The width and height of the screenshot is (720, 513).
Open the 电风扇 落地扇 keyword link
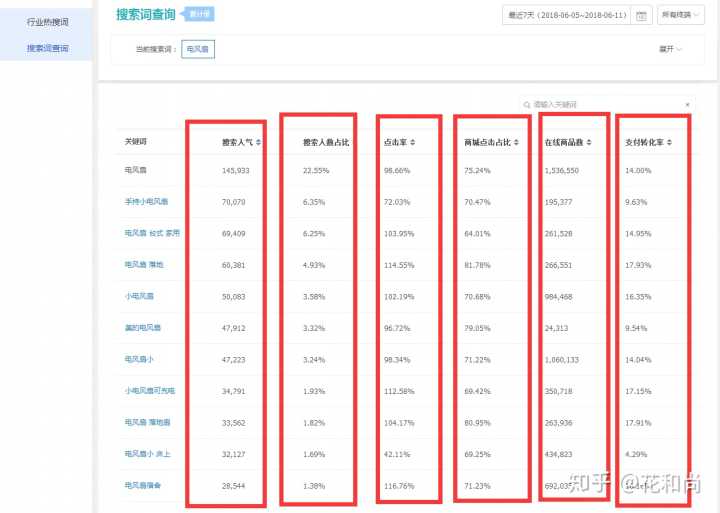coord(147,422)
